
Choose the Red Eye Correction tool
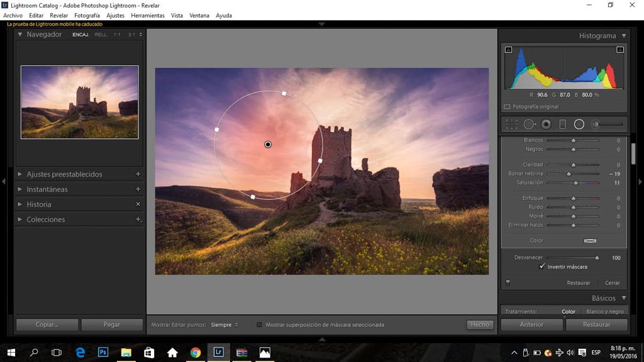[546, 124]
